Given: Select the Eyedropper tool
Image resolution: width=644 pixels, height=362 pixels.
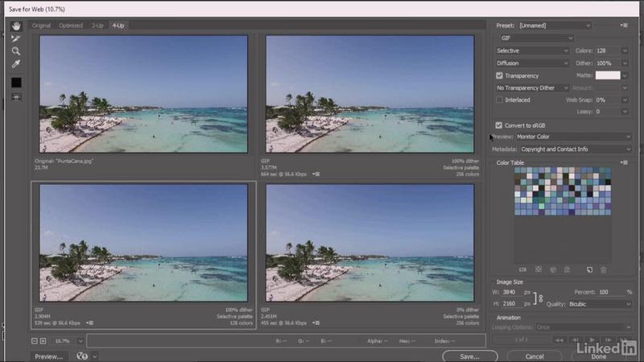Looking at the screenshot, I should pyautogui.click(x=16, y=64).
